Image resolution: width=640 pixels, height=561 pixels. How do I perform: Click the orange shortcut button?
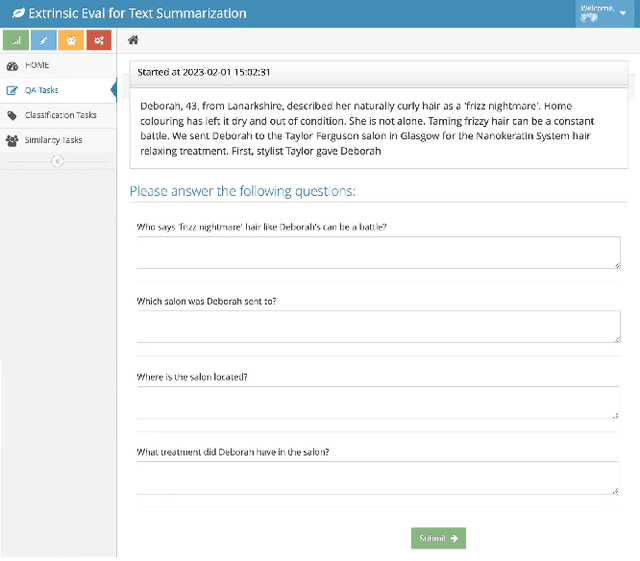(x=71, y=40)
